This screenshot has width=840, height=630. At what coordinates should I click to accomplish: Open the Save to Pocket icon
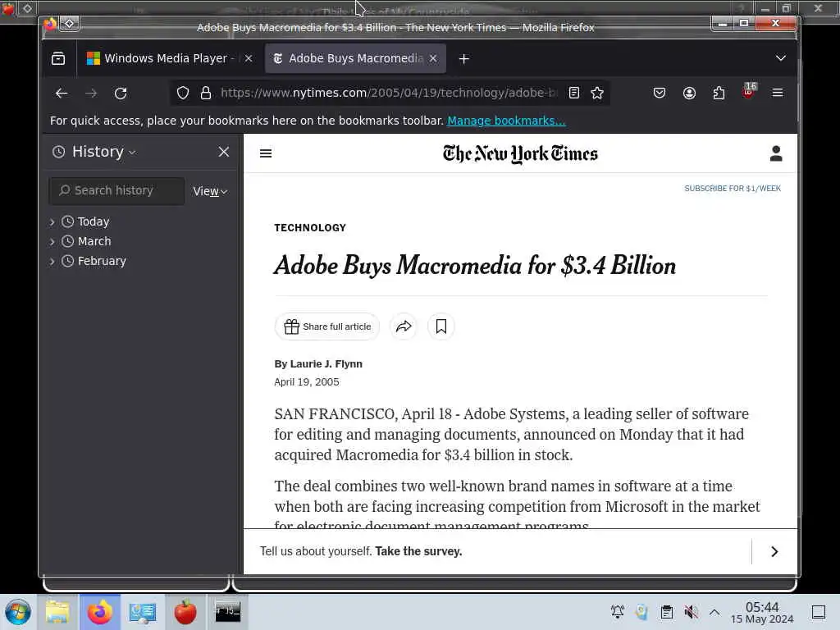tap(660, 94)
